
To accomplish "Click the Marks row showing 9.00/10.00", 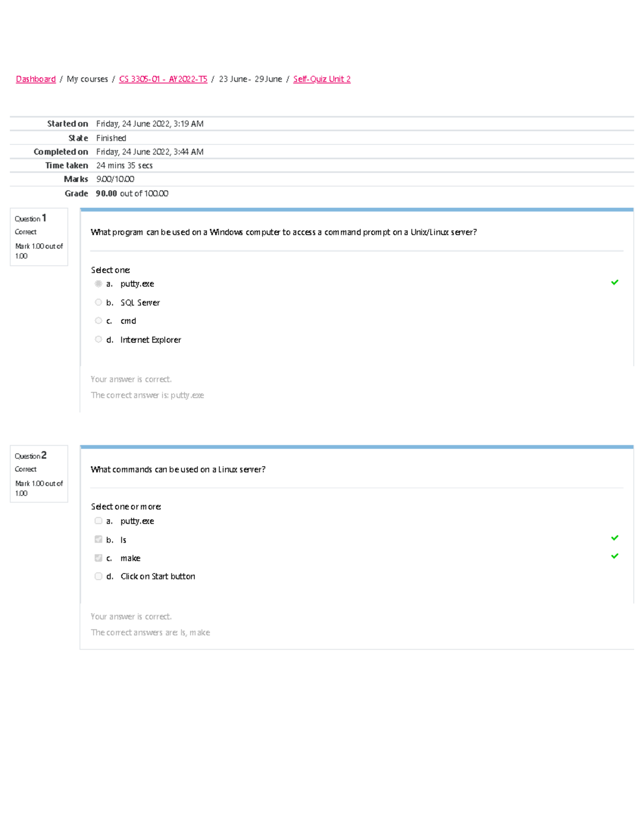I will [115, 178].
